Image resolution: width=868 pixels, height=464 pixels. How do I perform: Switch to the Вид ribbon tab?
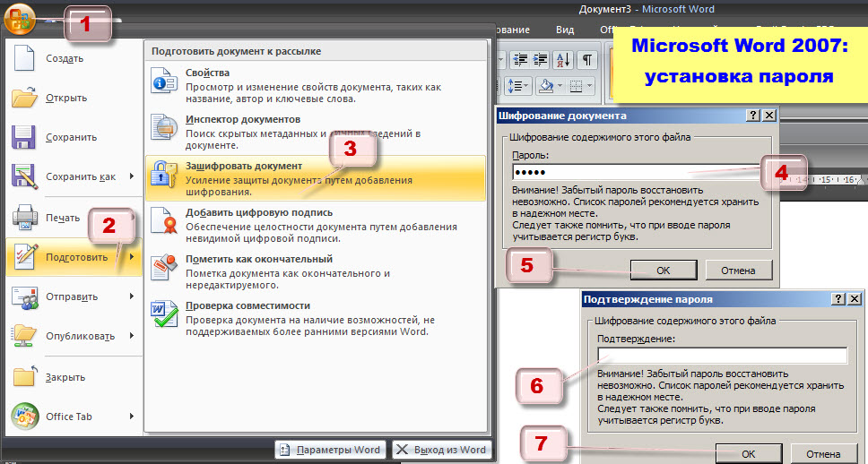click(565, 30)
